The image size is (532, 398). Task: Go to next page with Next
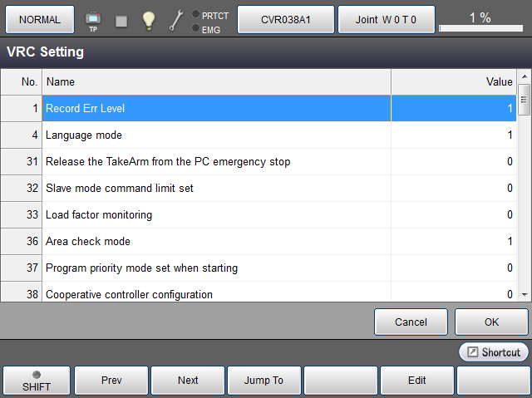[188, 381]
